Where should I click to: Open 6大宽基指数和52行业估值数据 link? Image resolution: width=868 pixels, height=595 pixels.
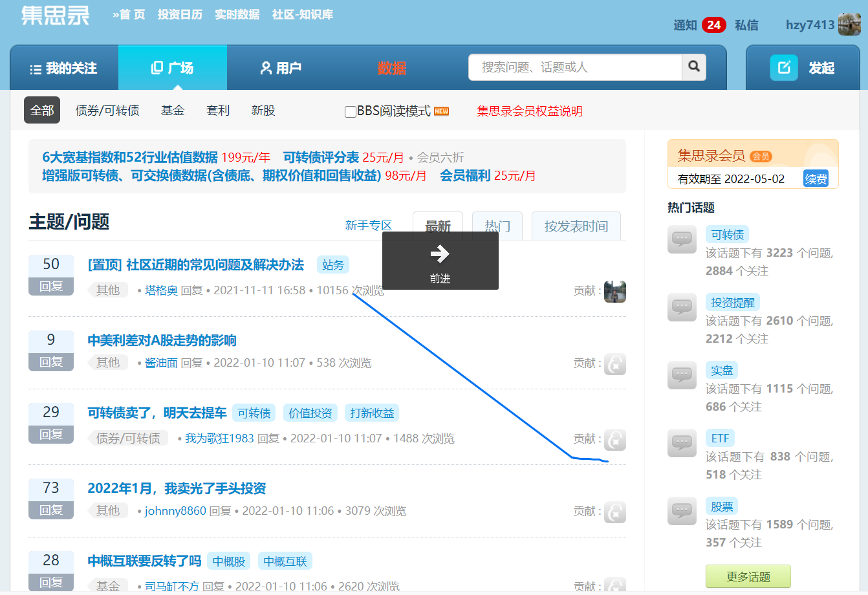(130, 157)
